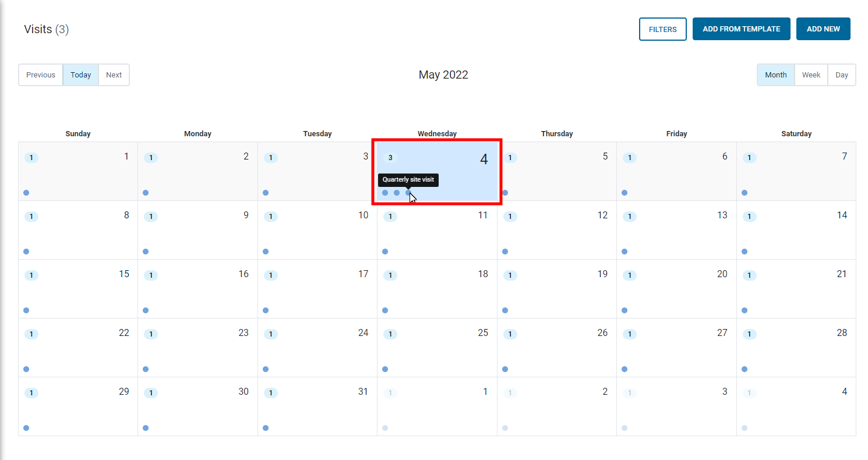Select the middle visit dot on May 4
This screenshot has height=460, width=868.
[x=397, y=193]
